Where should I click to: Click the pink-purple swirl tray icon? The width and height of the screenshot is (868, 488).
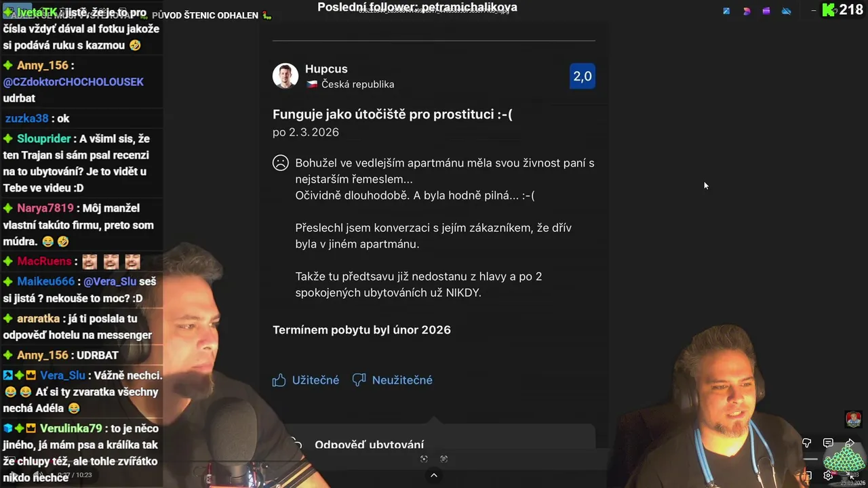(x=747, y=11)
